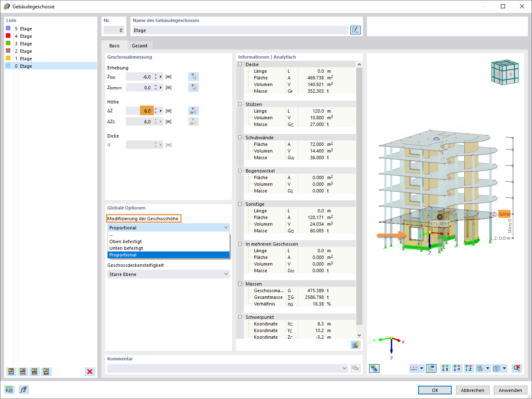Screen dimensions: 532x399
Task: Click the reset zoom magnifier icon
Action: tap(517, 368)
